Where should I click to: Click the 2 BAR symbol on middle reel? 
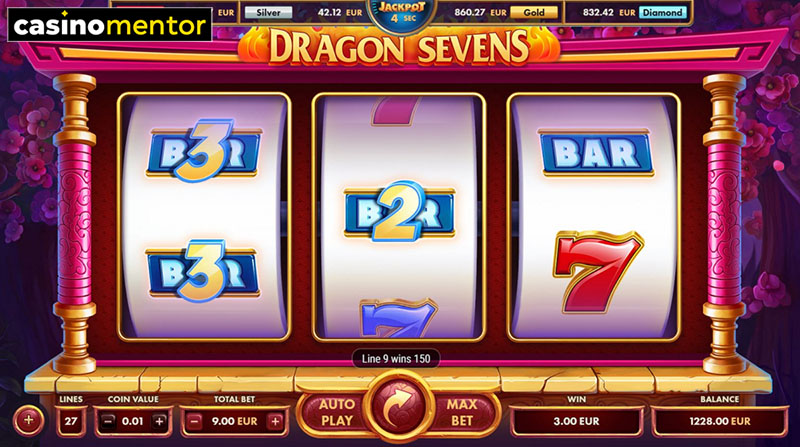pyautogui.click(x=399, y=212)
